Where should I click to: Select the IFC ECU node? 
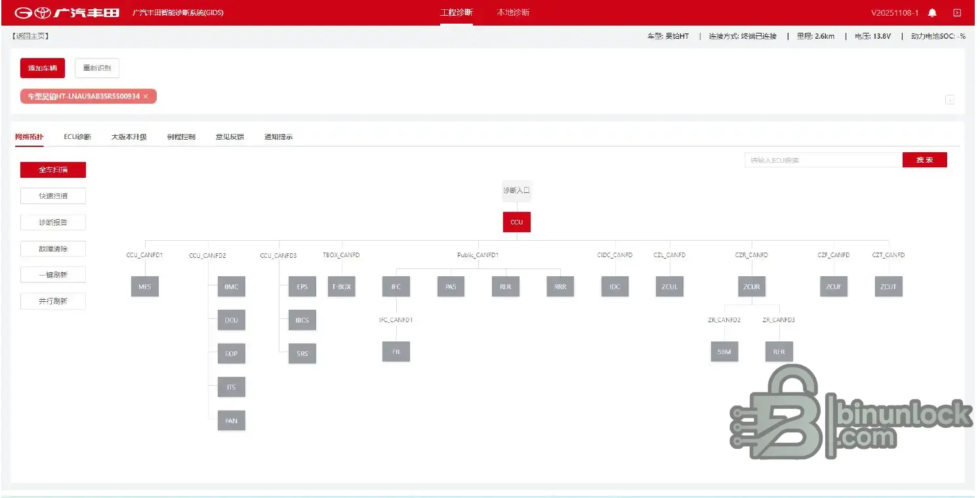coord(396,287)
